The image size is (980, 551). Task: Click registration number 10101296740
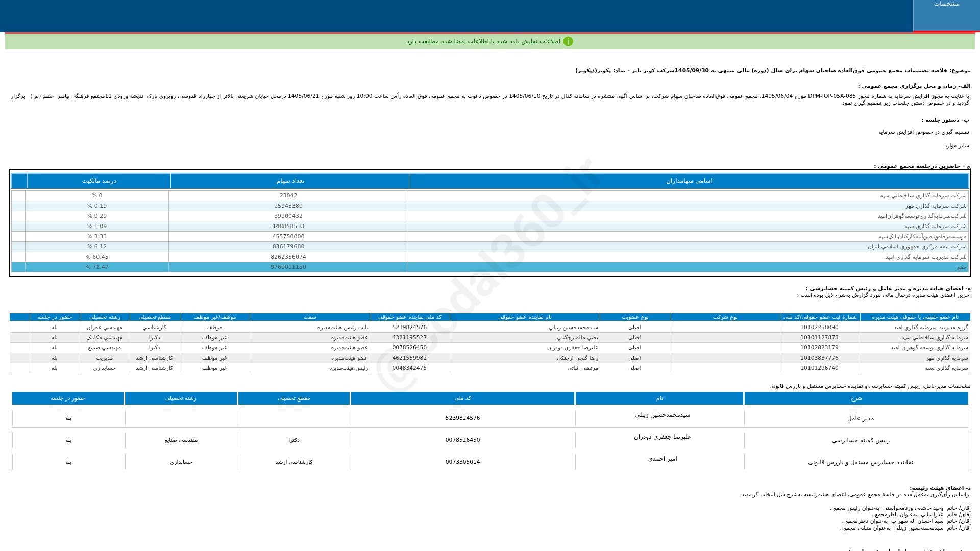click(x=819, y=368)
